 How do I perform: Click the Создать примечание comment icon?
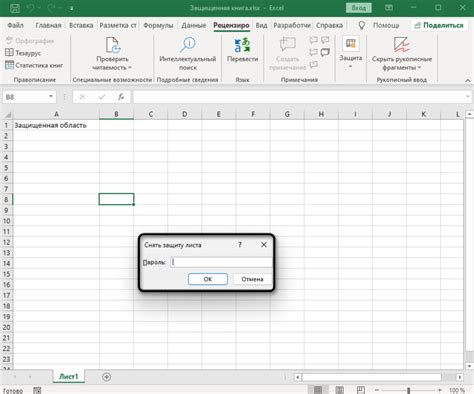(x=287, y=44)
